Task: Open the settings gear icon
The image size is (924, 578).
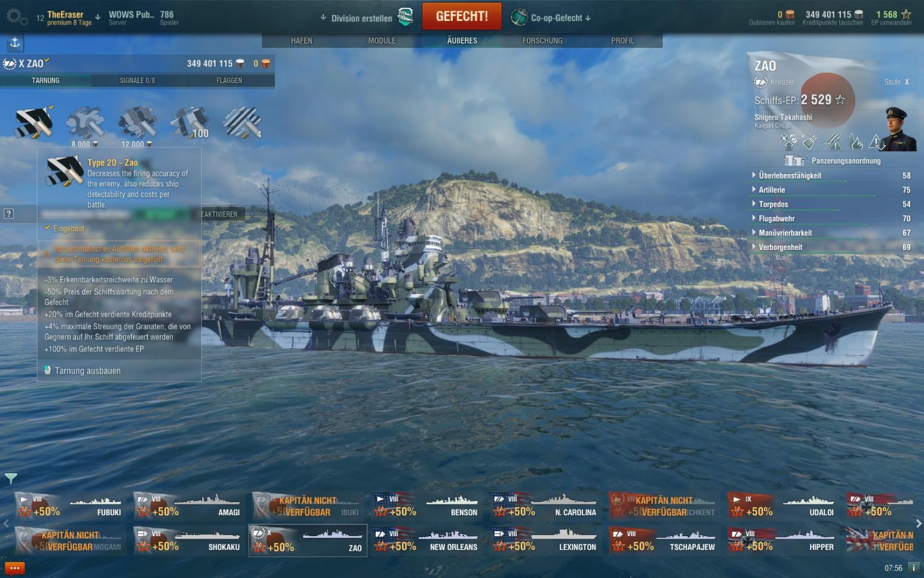Action: tap(16, 16)
